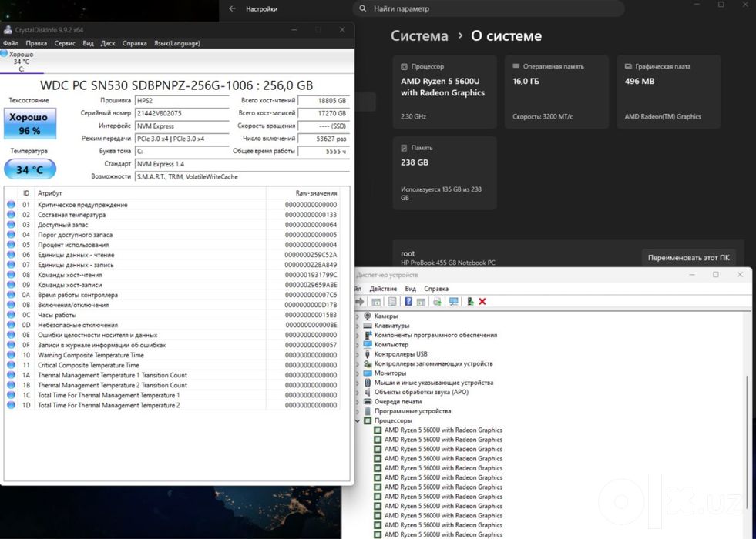
Task: Open the Справка menu in Device Manager
Action: (436, 289)
